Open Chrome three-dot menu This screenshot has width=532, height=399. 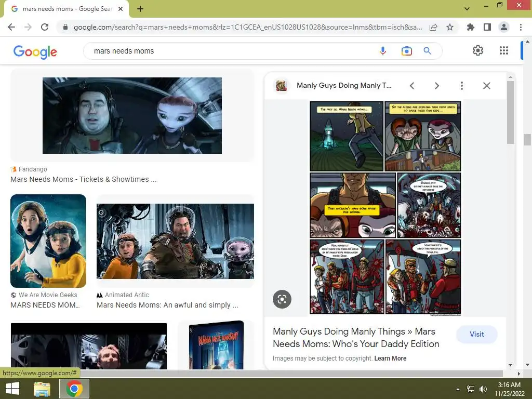pyautogui.click(x=521, y=27)
